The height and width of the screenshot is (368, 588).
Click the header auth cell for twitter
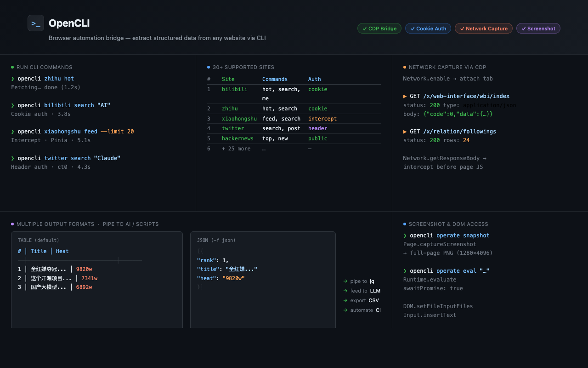(318, 128)
